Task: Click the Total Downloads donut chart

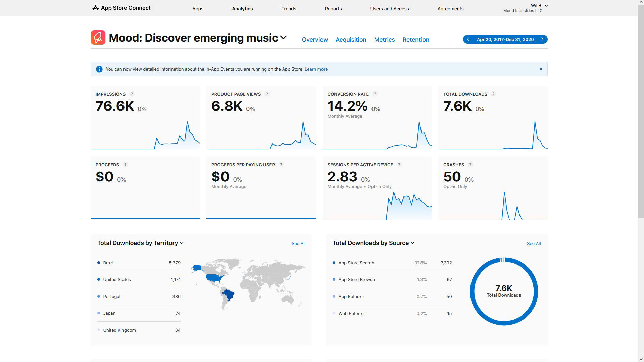Action: click(x=504, y=291)
